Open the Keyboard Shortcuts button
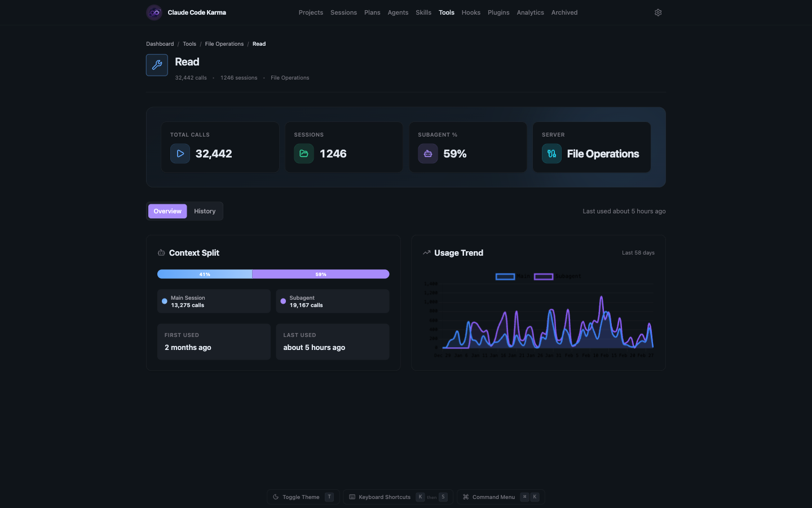This screenshot has width=812, height=508. tap(398, 497)
